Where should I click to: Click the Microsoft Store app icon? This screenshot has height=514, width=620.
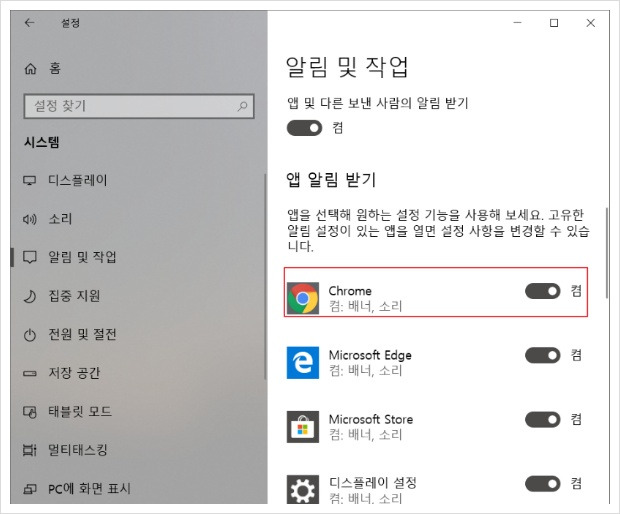pyautogui.click(x=303, y=427)
